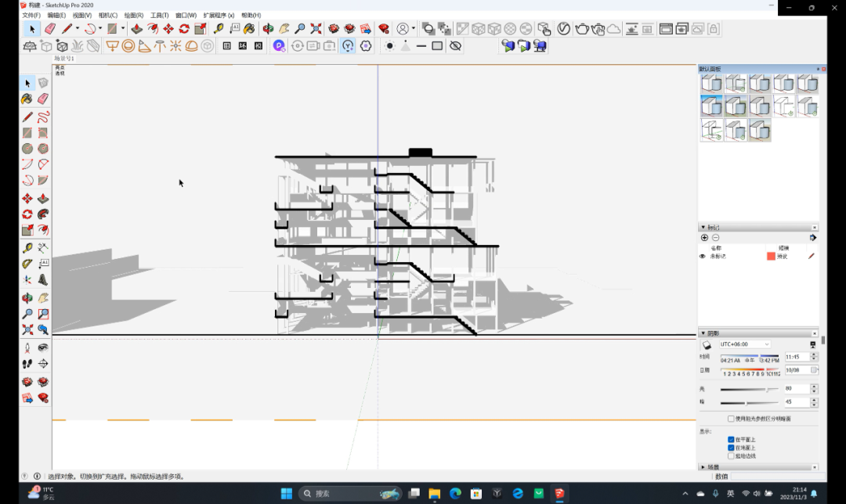Activate the Pan hand tool in top toolbar
This screenshot has height=504, width=846.
pos(284,29)
